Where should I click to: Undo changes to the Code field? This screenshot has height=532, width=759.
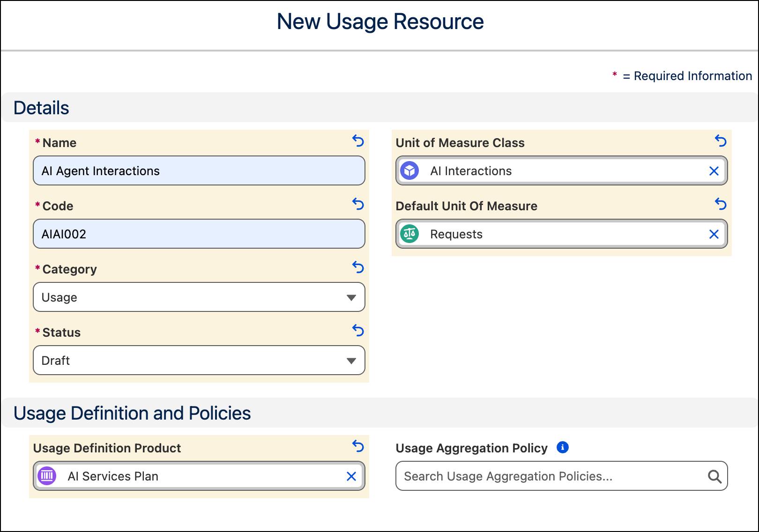[358, 204]
